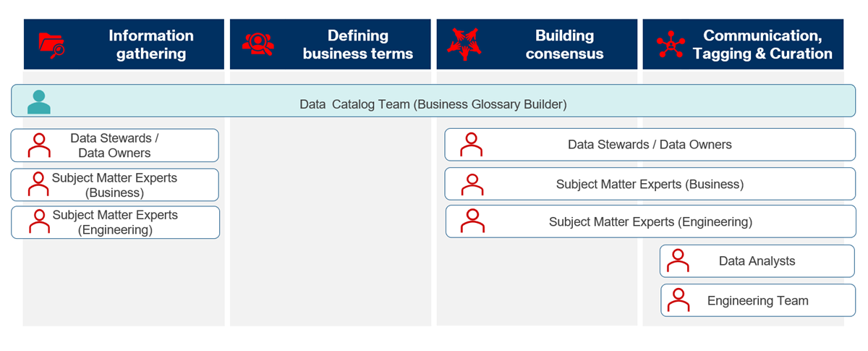
Task: Click the wide Data Stewards / Data Owners box
Action: coord(649,145)
